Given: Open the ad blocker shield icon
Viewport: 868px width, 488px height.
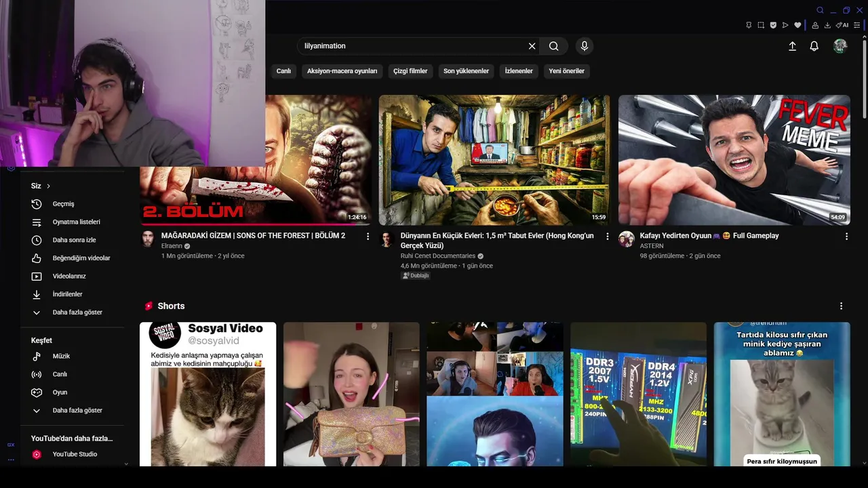Looking at the screenshot, I should point(773,25).
